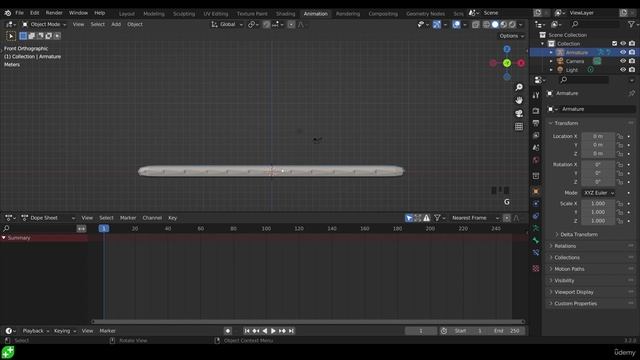The width and height of the screenshot is (640, 360).
Task: Open the File menu
Action: [19, 13]
